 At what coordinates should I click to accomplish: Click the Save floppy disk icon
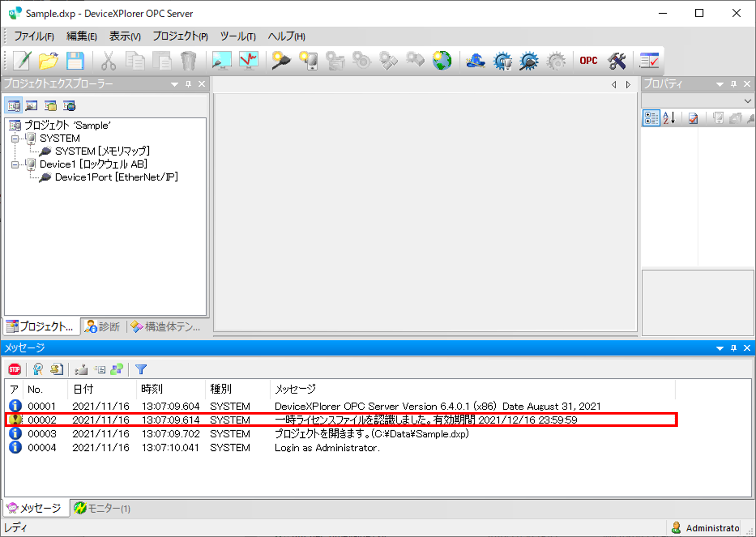pos(75,61)
